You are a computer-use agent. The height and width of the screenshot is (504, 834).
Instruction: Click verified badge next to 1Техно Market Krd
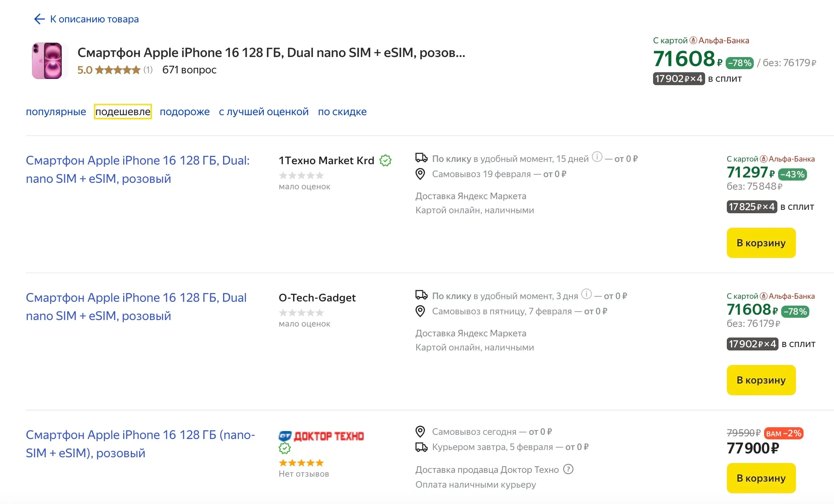(385, 161)
